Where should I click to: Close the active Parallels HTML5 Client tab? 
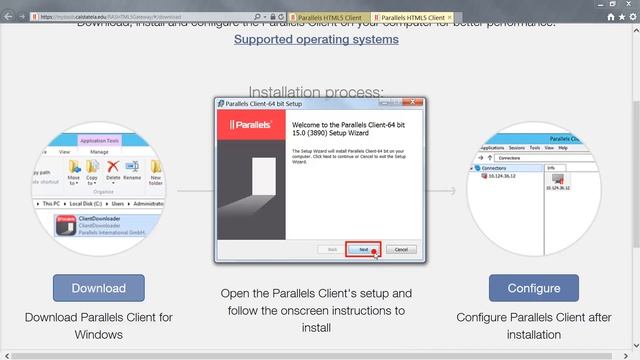coord(450,18)
